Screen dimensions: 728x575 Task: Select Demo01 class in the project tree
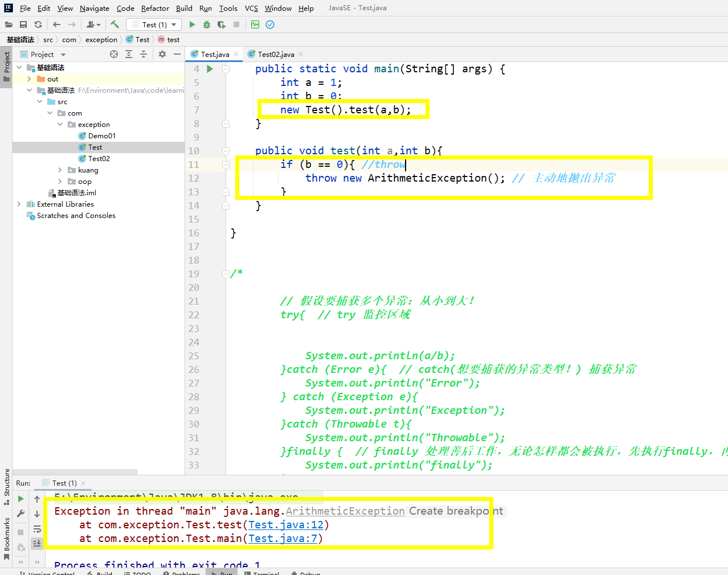pyautogui.click(x=102, y=136)
